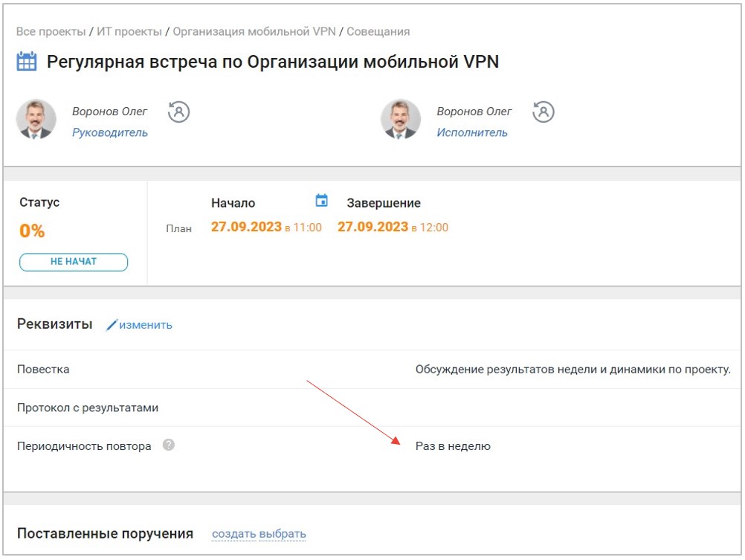The height and width of the screenshot is (560, 745).
Task: Open the Руководитель's avatar photo
Action: point(36,119)
